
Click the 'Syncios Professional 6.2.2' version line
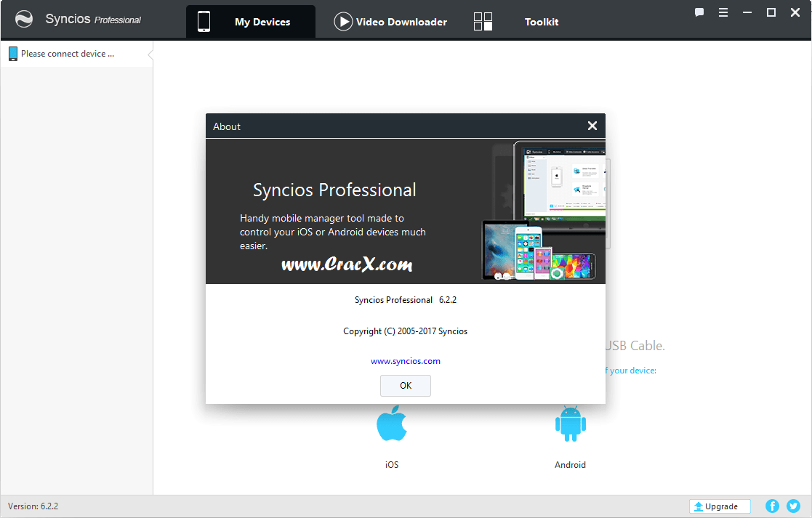(x=406, y=300)
